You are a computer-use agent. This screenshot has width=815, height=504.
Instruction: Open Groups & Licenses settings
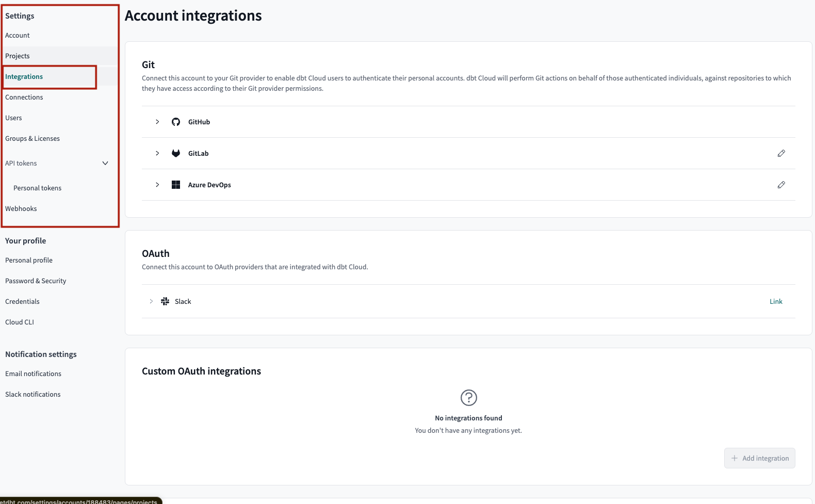click(x=32, y=139)
